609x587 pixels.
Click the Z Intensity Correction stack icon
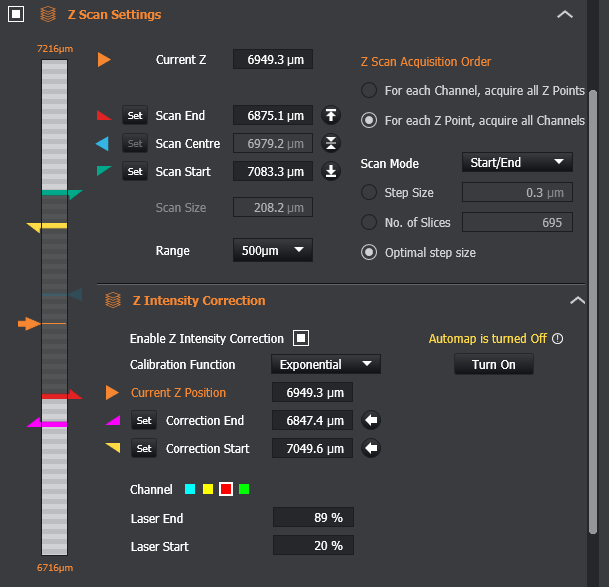pyautogui.click(x=113, y=300)
